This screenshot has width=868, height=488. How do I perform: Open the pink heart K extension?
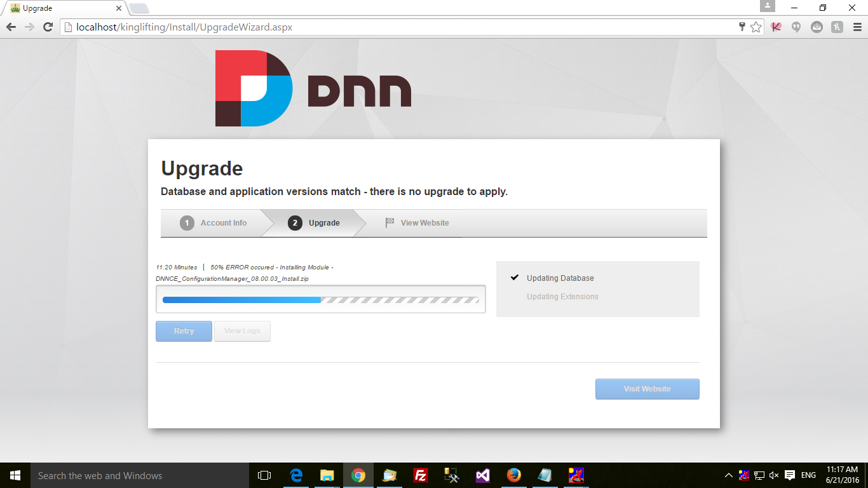pyautogui.click(x=776, y=27)
